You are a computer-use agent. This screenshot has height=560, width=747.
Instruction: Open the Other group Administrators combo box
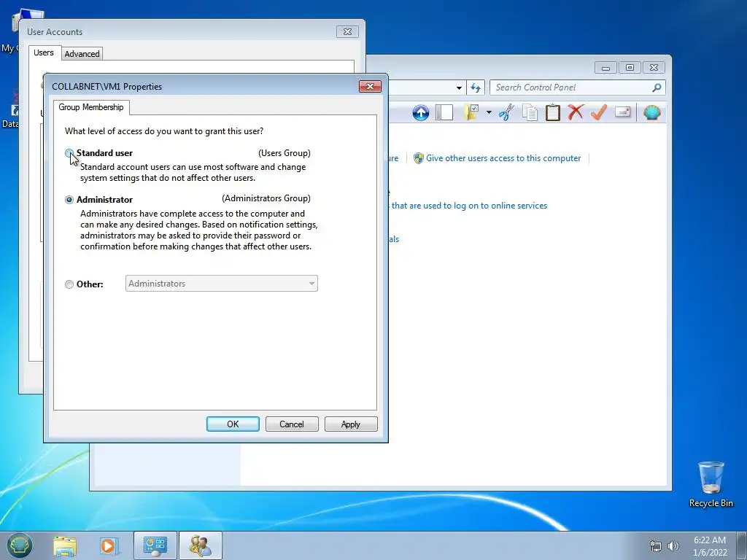click(222, 284)
